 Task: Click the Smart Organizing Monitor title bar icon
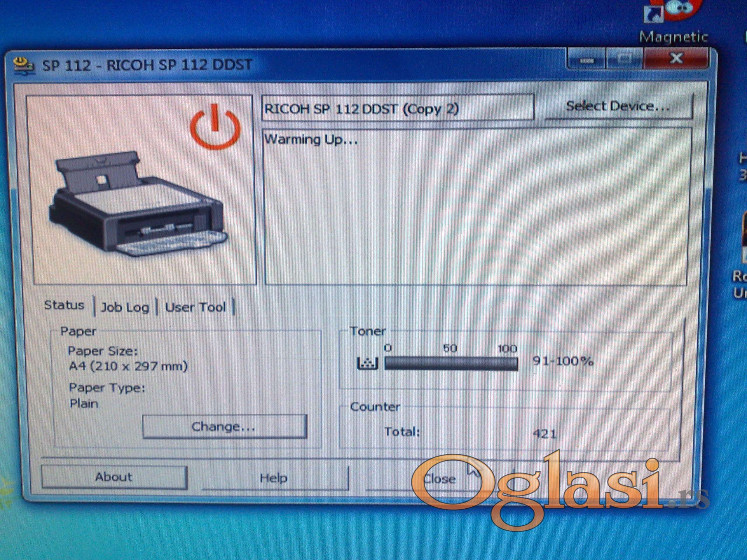coord(24,66)
